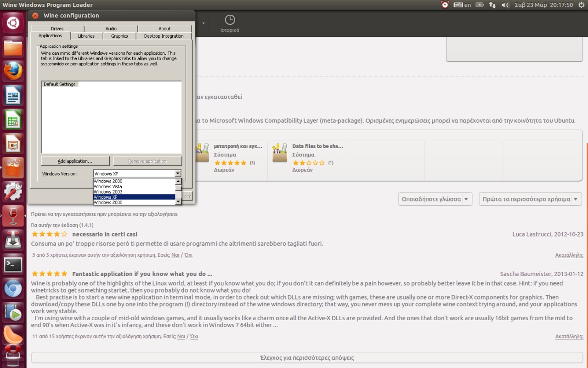Close the Wine configuration dialog
The height and width of the screenshot is (368, 588).
tap(35, 16)
